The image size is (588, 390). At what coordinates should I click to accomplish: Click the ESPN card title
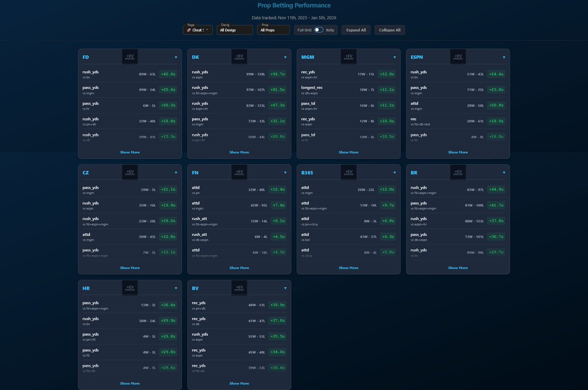[x=417, y=57]
